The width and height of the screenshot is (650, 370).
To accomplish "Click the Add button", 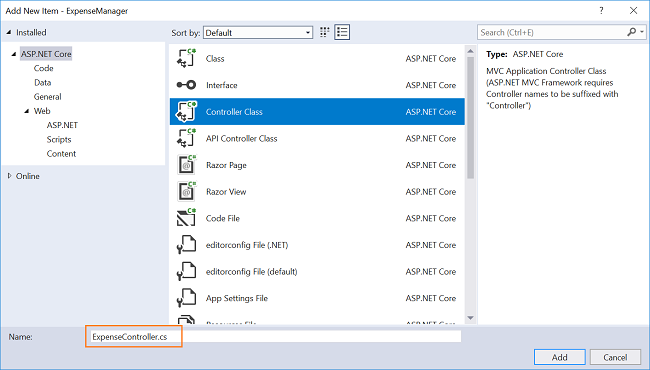I will [560, 357].
